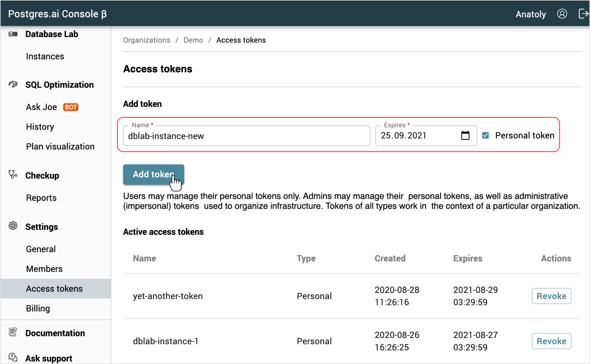
Task: Go to Organizations breadcrumb link
Action: tap(147, 40)
